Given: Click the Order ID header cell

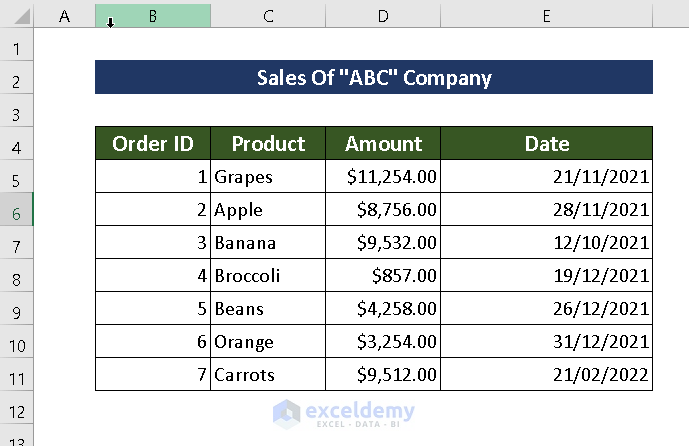Looking at the screenshot, I should (153, 144).
